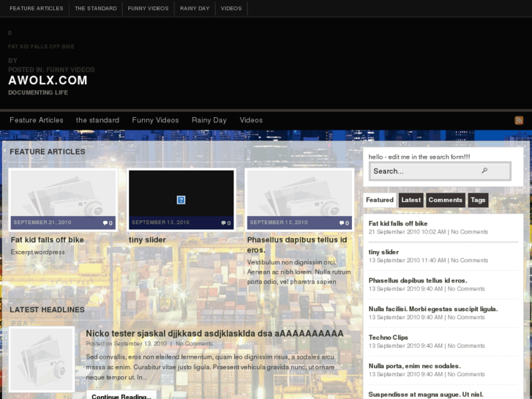Viewport: 532px width, 399px height.
Task: Switch to the Comments sidebar tab
Action: tap(445, 200)
